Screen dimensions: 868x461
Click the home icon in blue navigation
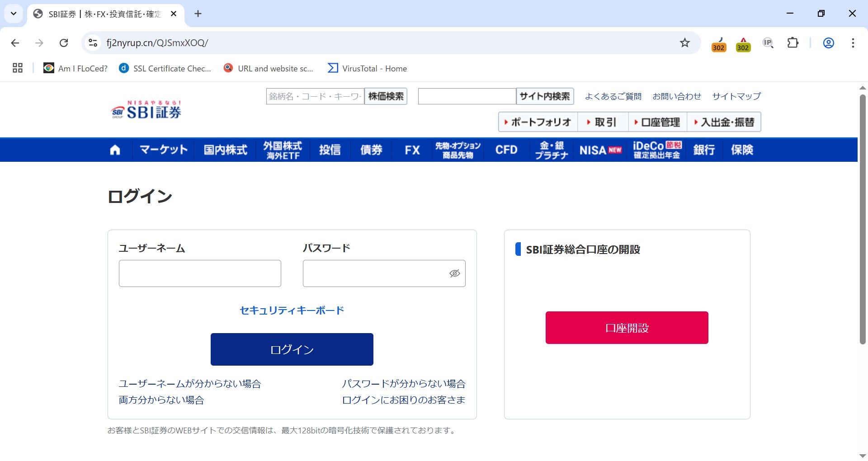[x=115, y=150]
